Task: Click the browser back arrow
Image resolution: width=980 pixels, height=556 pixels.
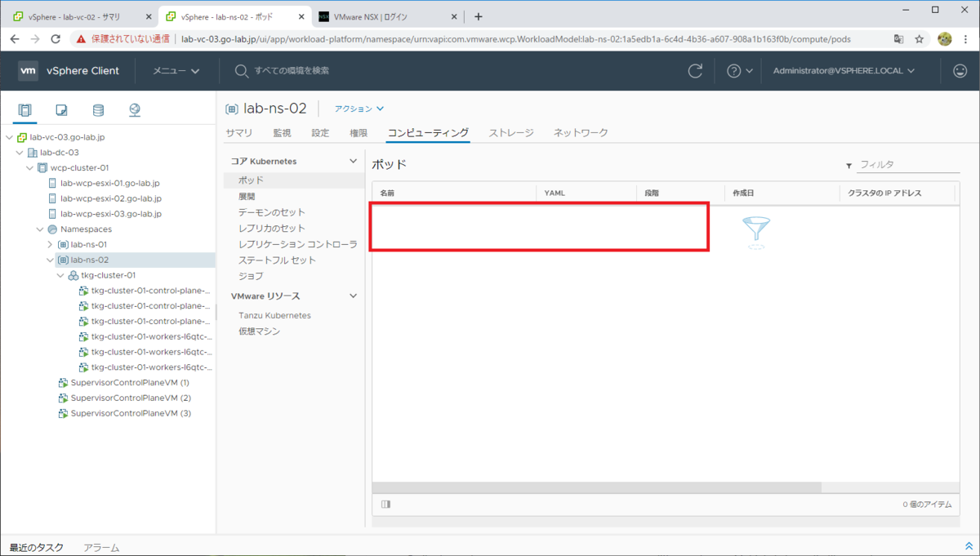Action: (14, 38)
